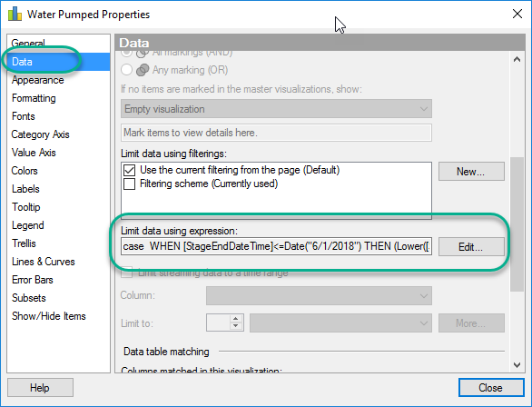Open the Colors properties section

coord(25,171)
